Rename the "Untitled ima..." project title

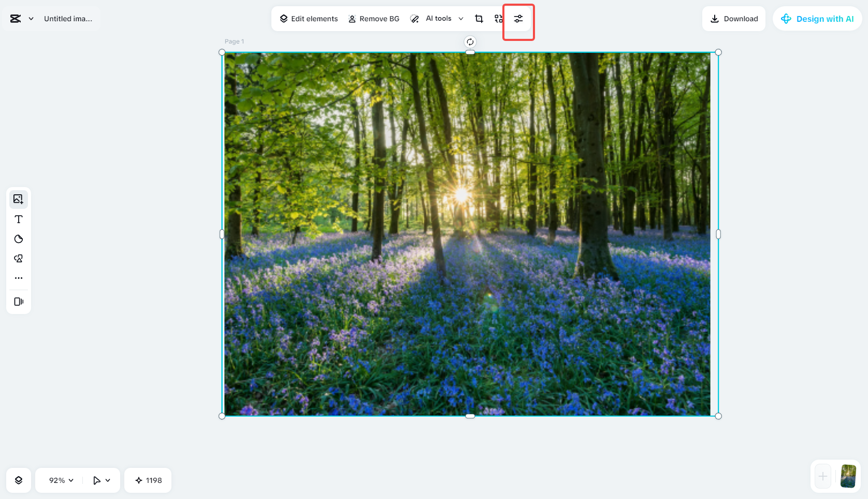pyautogui.click(x=68, y=19)
